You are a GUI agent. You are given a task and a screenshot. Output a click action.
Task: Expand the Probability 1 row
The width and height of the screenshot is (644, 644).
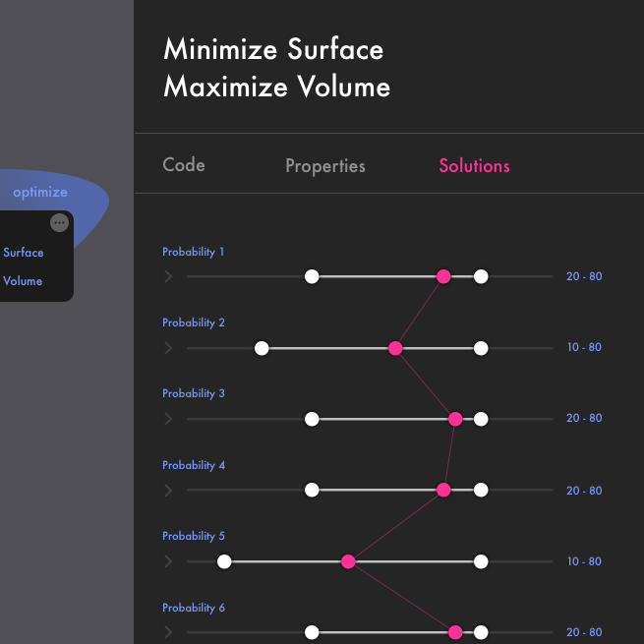168,277
